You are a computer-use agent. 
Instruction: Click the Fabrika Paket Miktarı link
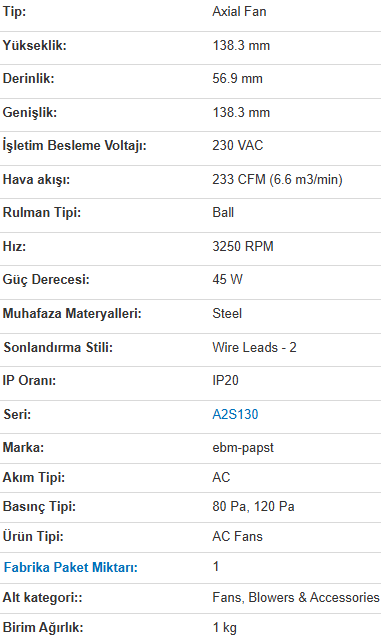[x=71, y=567]
